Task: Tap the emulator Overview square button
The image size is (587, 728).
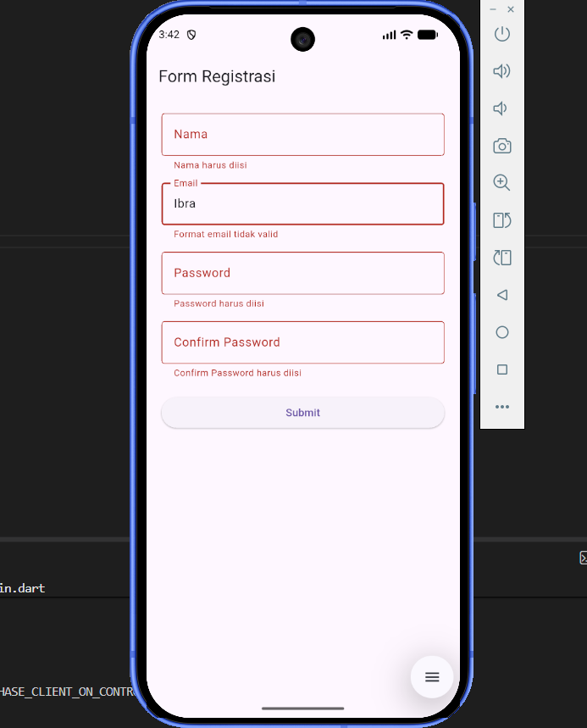Action: point(501,370)
